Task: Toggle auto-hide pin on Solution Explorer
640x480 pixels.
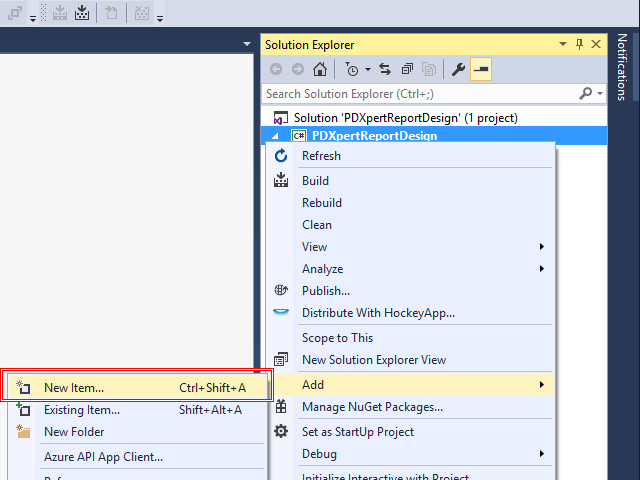Action: pos(579,44)
